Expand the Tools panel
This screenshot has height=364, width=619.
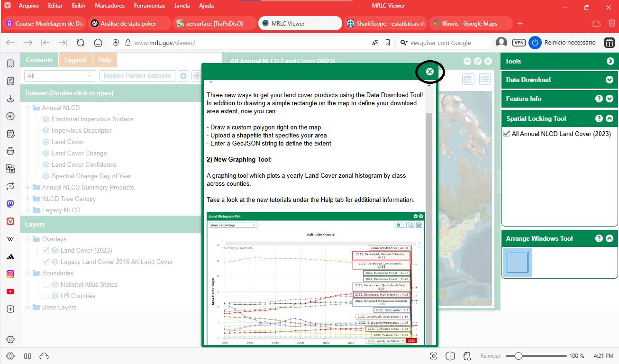(610, 61)
